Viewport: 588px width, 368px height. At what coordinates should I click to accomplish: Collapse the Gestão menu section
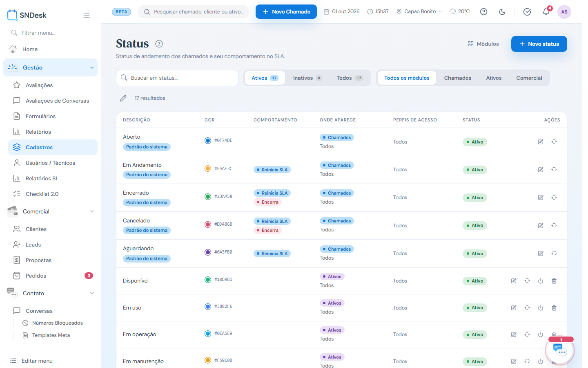click(x=51, y=67)
